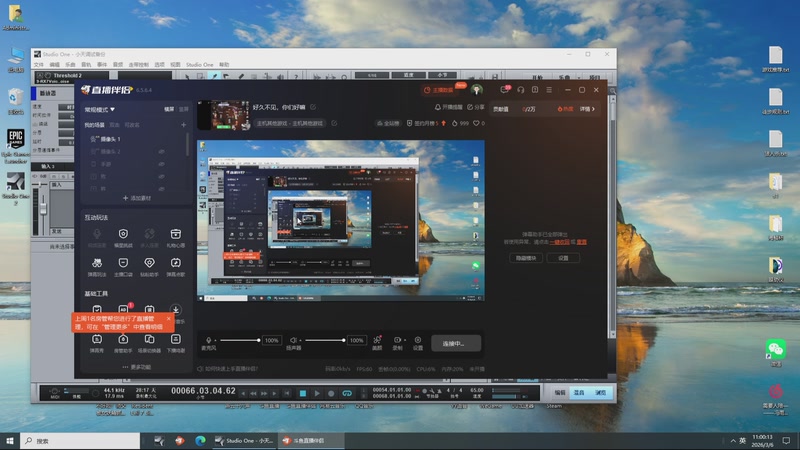This screenshot has height=450, width=800.
Task: Click the 隐藏模块 button
Action: [x=526, y=258]
